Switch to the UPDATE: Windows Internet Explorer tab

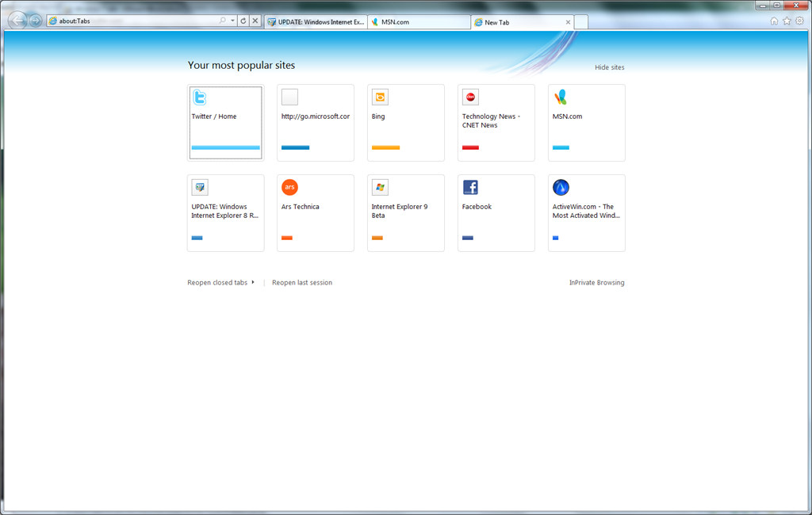click(316, 22)
